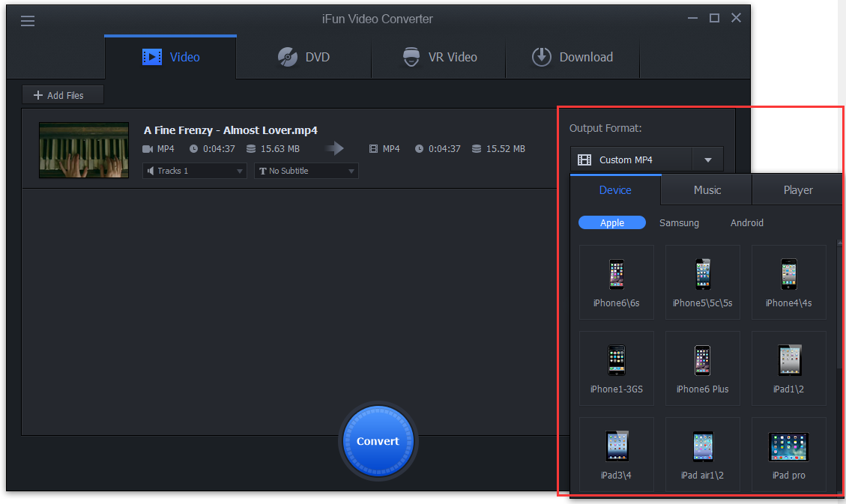Click the output file size disk icon
The height and width of the screenshot is (504, 846).
(x=477, y=149)
